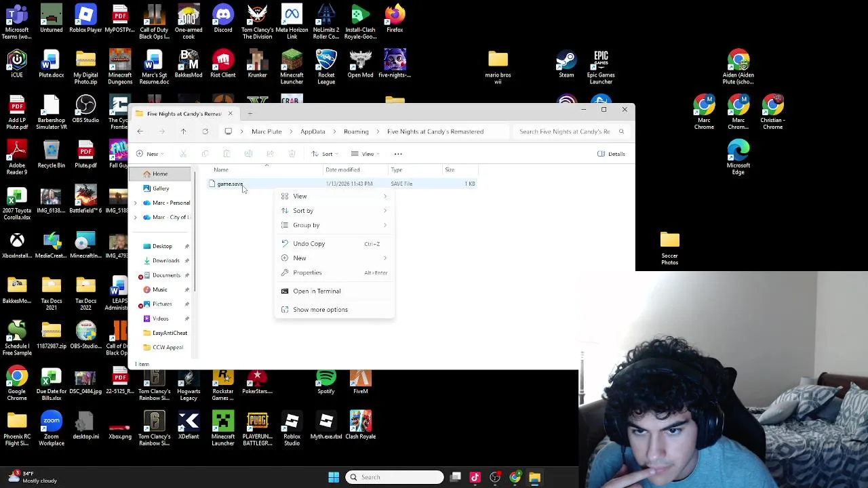Screen dimensions: 868x488
Task: Open the Sort dropdown in toolbar
Action: [325, 154]
